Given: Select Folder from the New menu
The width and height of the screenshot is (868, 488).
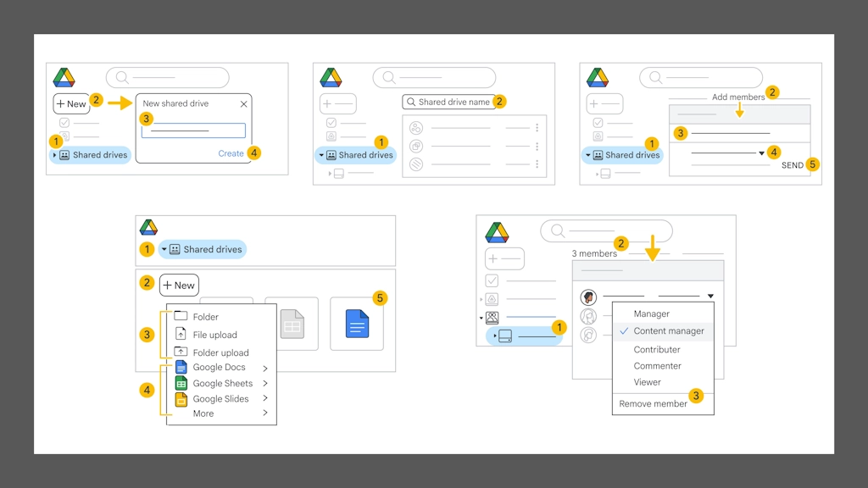Looking at the screenshot, I should [x=205, y=317].
